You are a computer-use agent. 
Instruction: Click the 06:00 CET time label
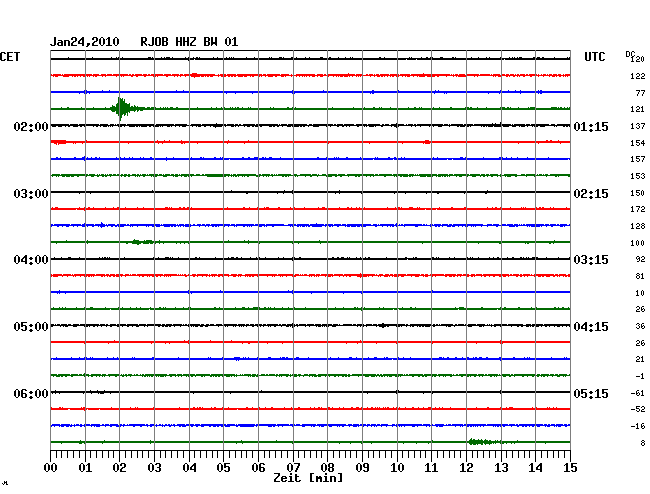[x=31, y=393]
